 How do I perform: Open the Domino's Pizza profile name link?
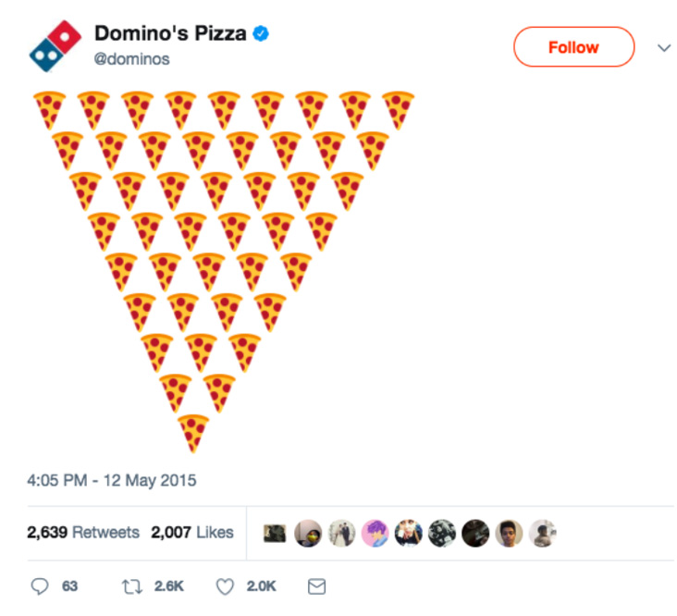[170, 34]
